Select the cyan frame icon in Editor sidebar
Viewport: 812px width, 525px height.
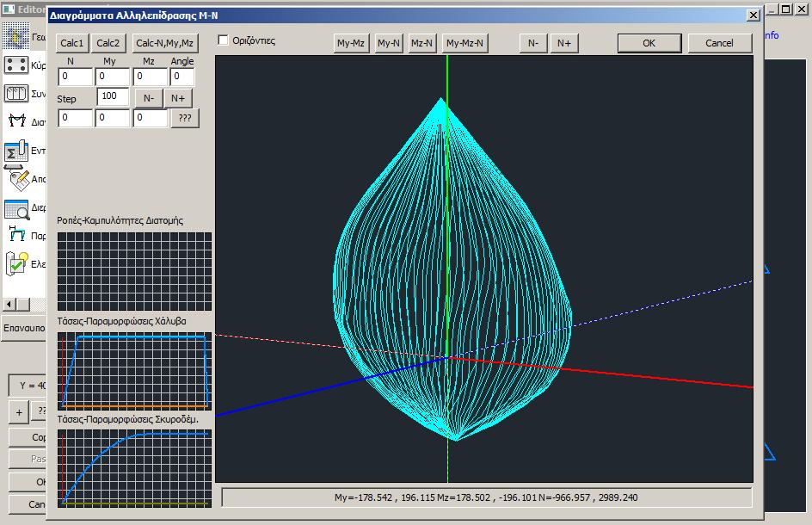(x=17, y=234)
